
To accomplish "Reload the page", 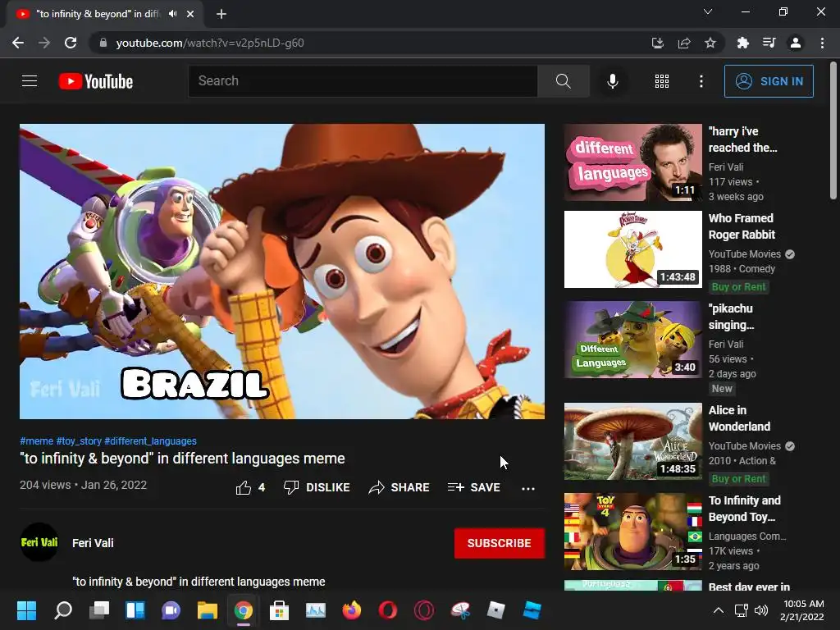I will click(x=71, y=43).
